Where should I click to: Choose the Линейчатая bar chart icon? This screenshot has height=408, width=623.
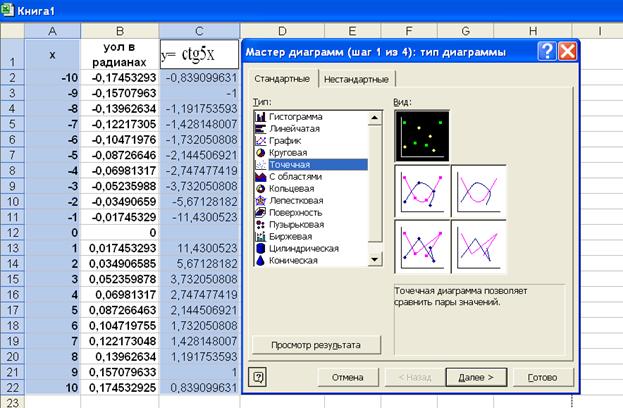[261, 129]
